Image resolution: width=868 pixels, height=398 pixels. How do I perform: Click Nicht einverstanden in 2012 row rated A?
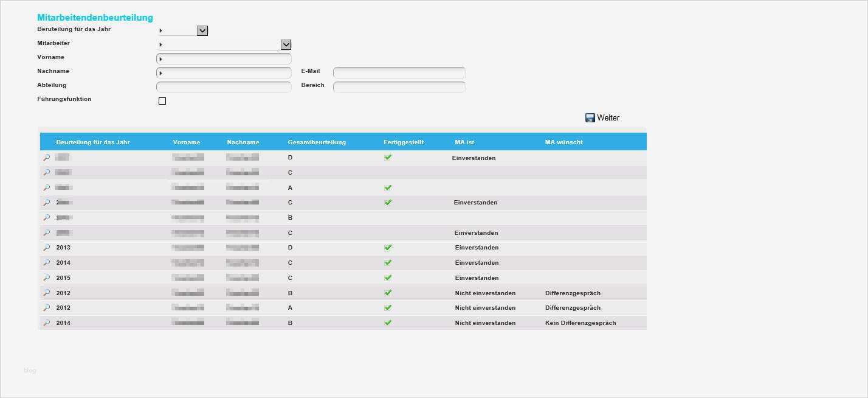(x=485, y=308)
